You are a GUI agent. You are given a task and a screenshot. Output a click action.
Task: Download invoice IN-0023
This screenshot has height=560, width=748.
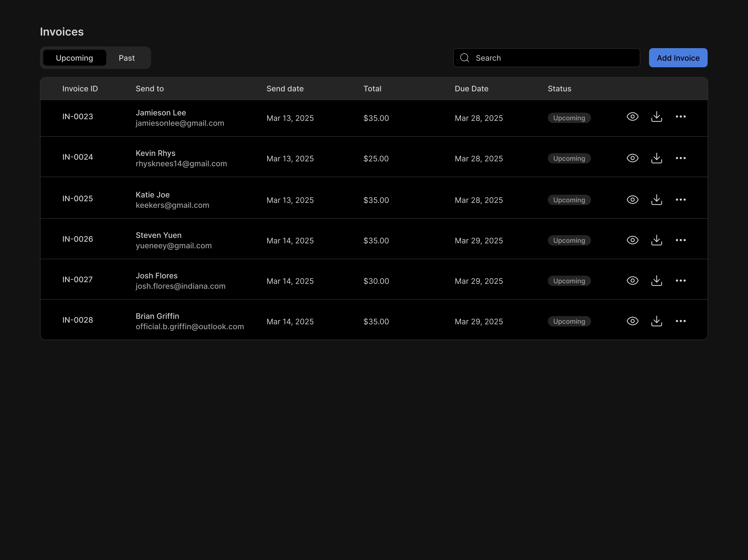point(656,117)
